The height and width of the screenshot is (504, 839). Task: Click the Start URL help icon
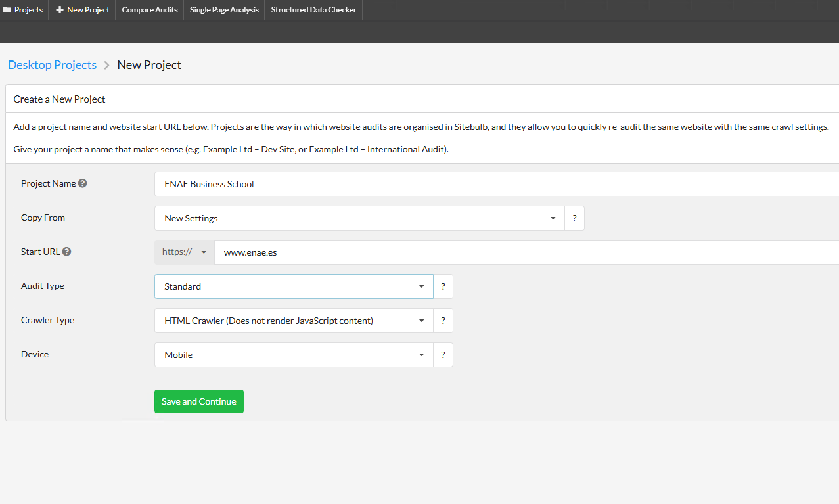tap(67, 252)
